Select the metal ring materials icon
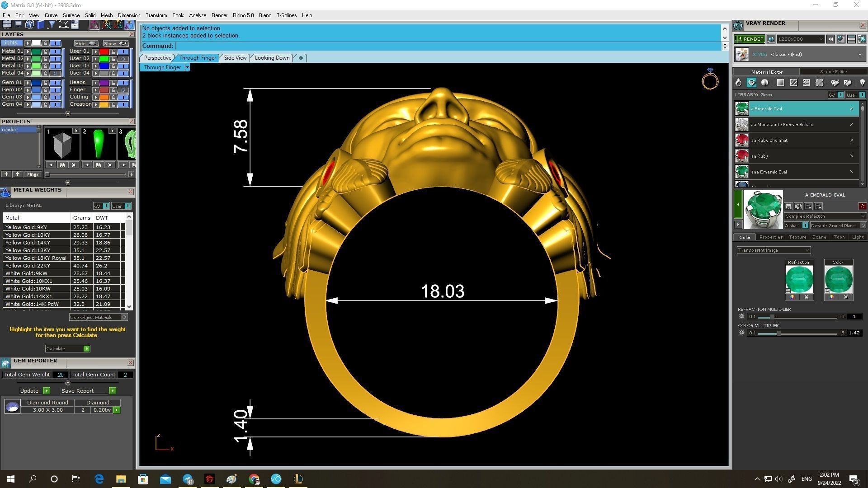This screenshot has height=488, width=868. click(x=738, y=83)
